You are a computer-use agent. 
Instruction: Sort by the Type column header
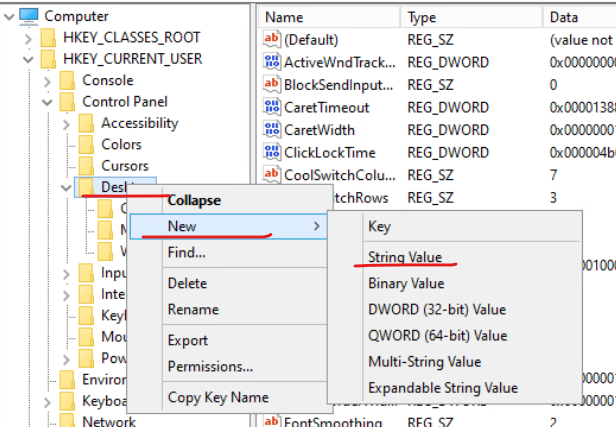click(471, 17)
